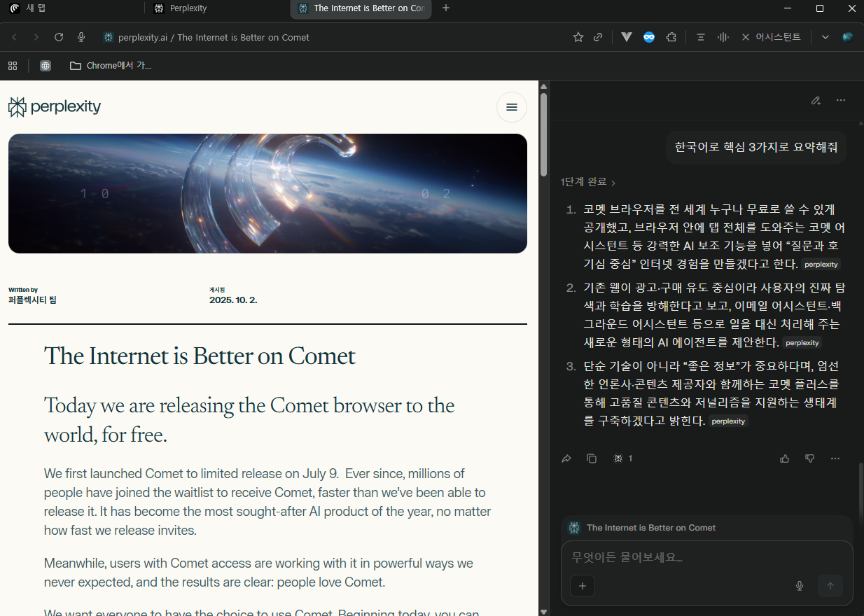
Task: Share the assistant's summary answer
Action: coord(566,458)
